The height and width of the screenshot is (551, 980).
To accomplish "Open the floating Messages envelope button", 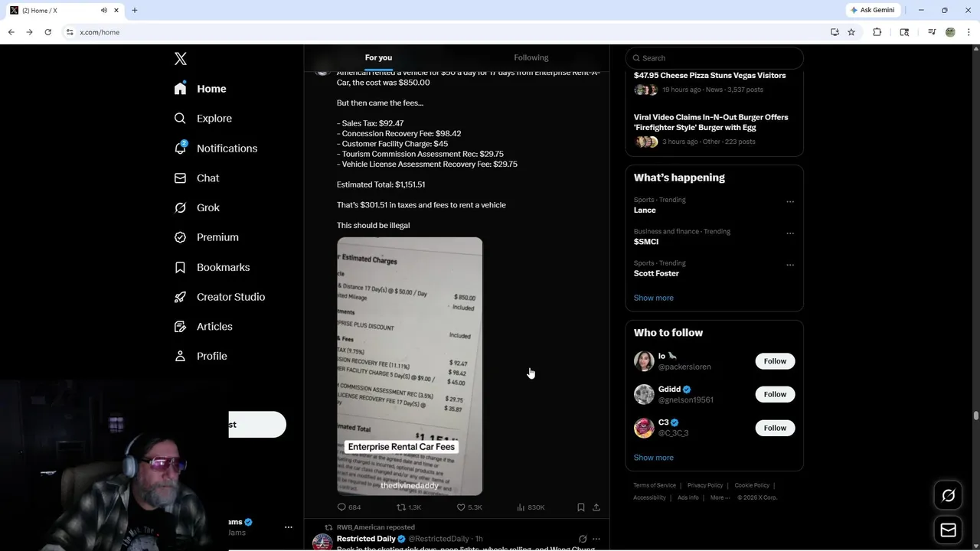I will [948, 530].
